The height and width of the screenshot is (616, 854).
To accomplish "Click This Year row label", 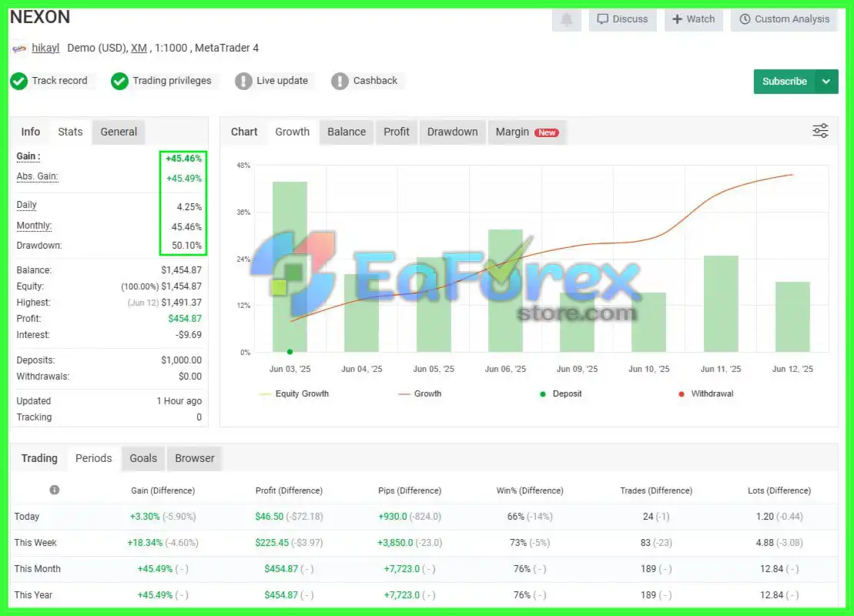I will 33,594.
